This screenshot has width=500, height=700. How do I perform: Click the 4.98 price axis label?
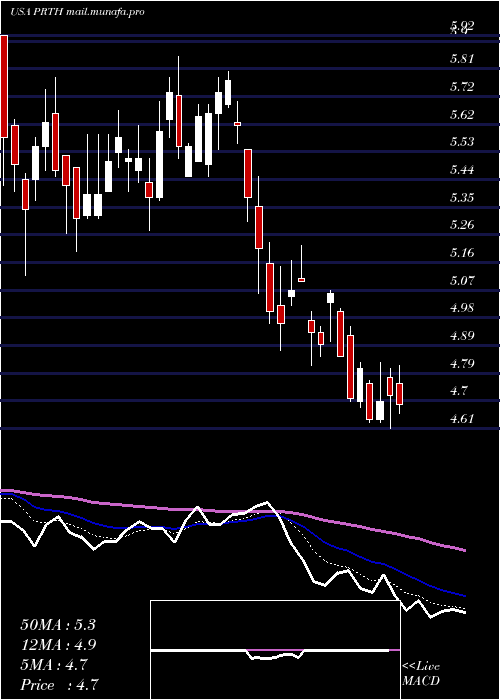tap(462, 308)
